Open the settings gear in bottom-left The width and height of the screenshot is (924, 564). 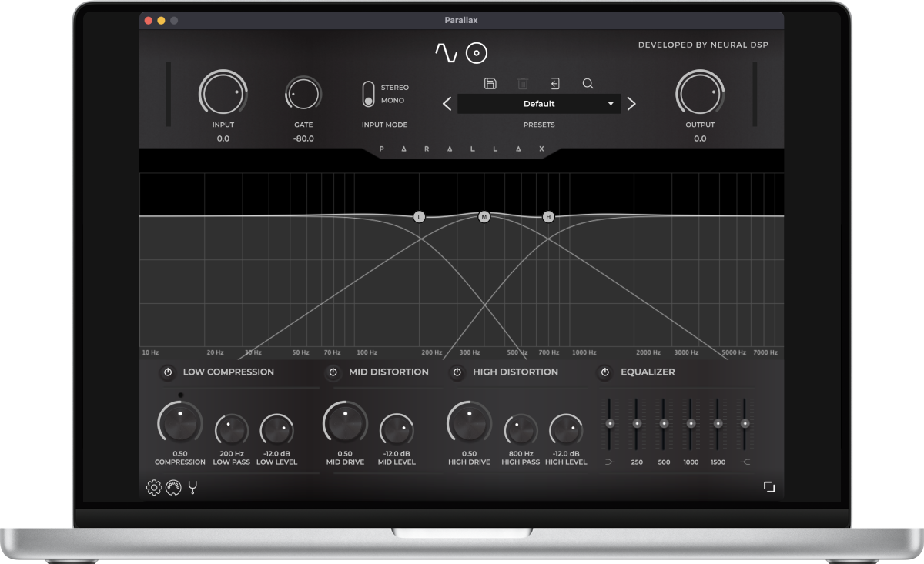(153, 487)
